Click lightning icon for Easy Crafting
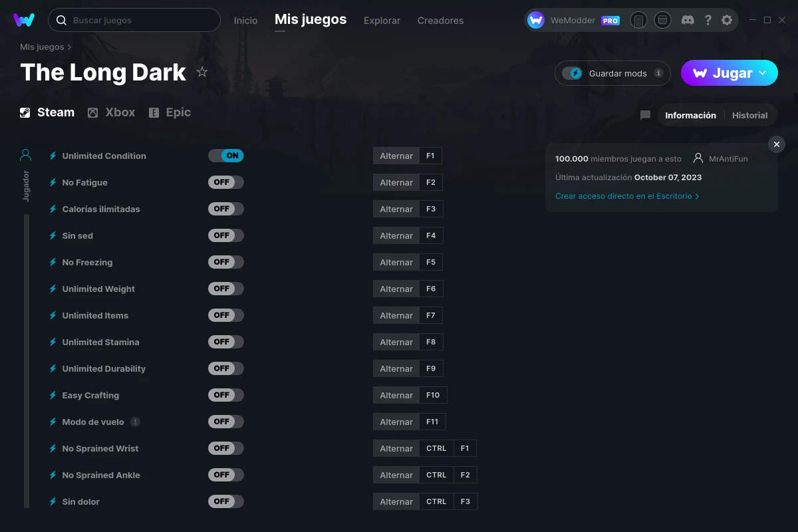This screenshot has width=798, height=532. point(53,395)
